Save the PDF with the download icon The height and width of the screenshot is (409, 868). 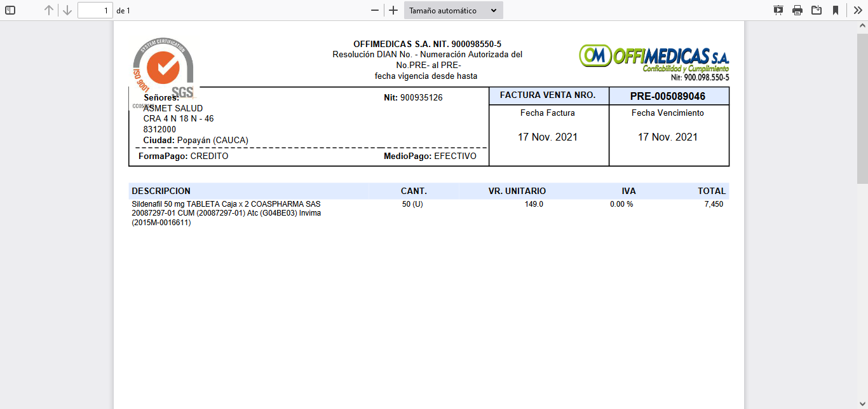pos(817,10)
